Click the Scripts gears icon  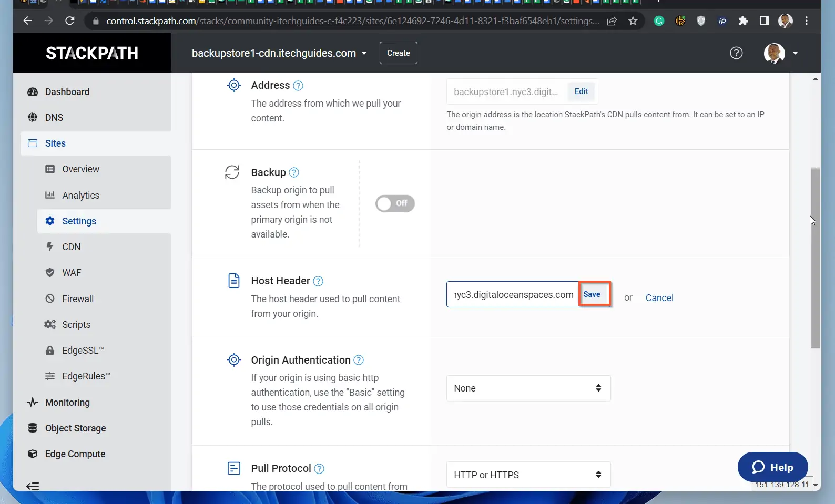50,324
